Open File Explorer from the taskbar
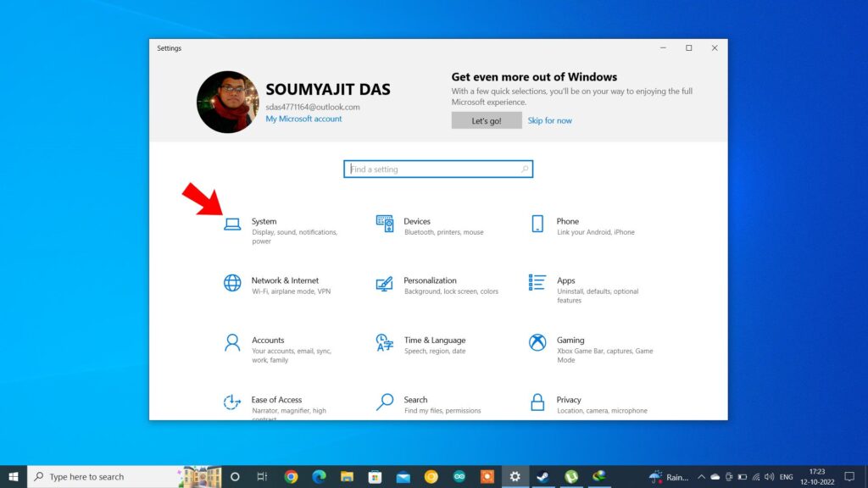 pos(347,476)
